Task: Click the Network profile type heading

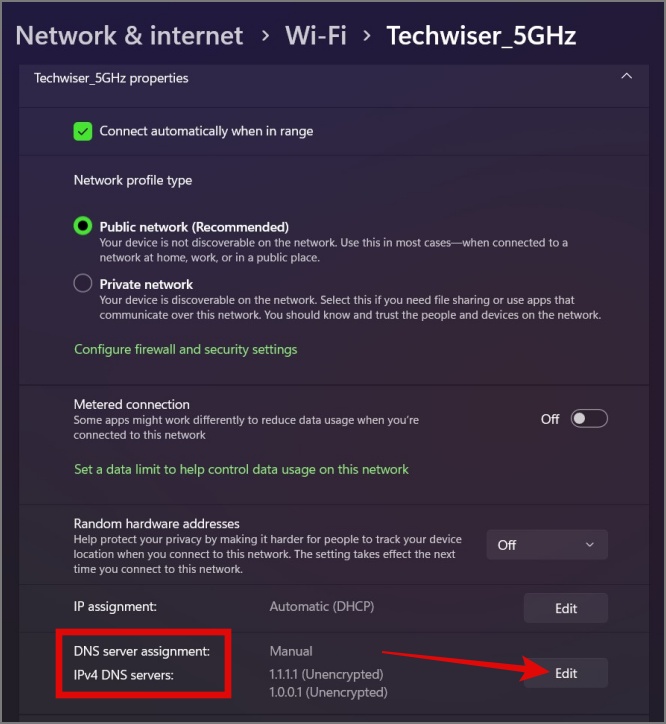Action: [133, 181]
